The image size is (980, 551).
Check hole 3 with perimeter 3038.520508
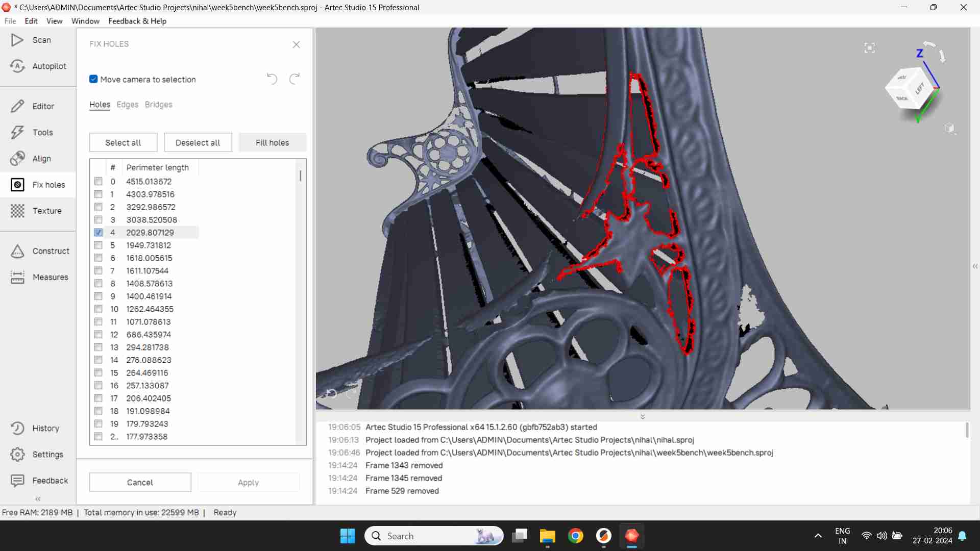(99, 219)
